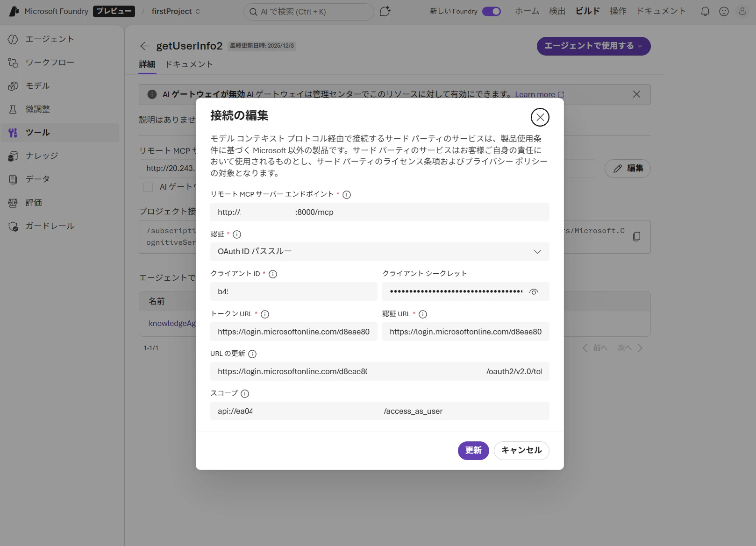Go to the 前へ pagination page
The height and width of the screenshot is (546, 756).
pyautogui.click(x=595, y=348)
